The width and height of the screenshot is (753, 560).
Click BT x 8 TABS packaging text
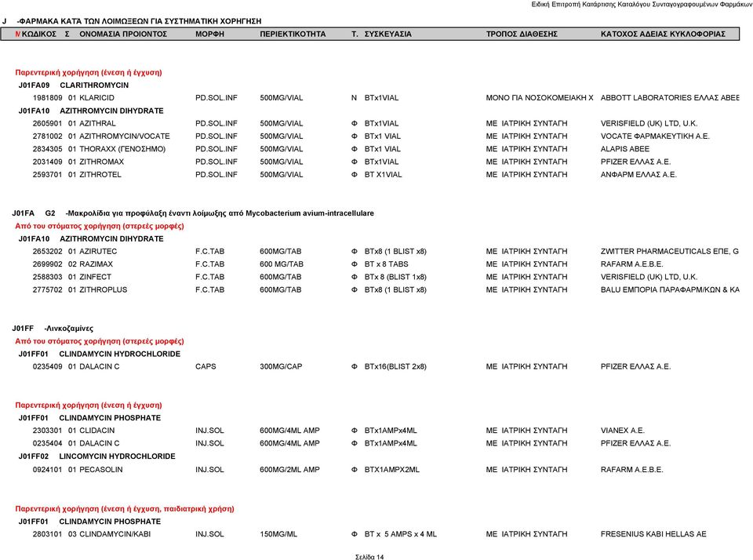click(x=386, y=264)
